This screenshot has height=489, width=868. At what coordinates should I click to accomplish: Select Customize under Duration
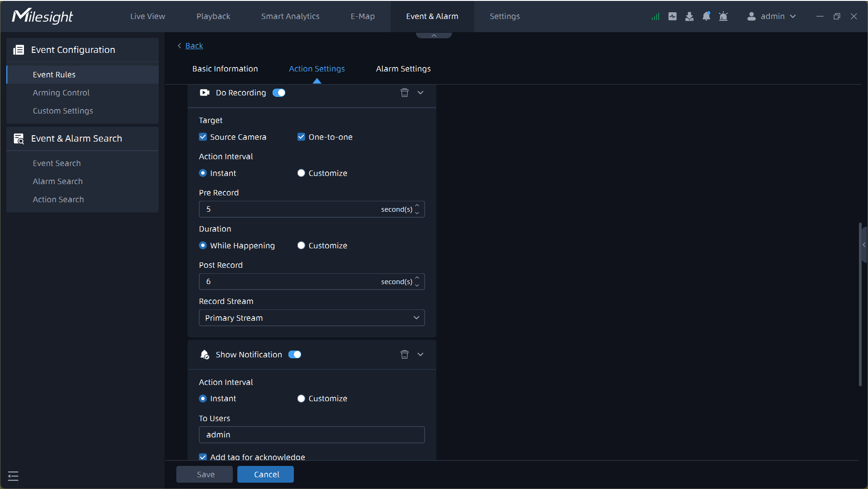click(x=301, y=246)
